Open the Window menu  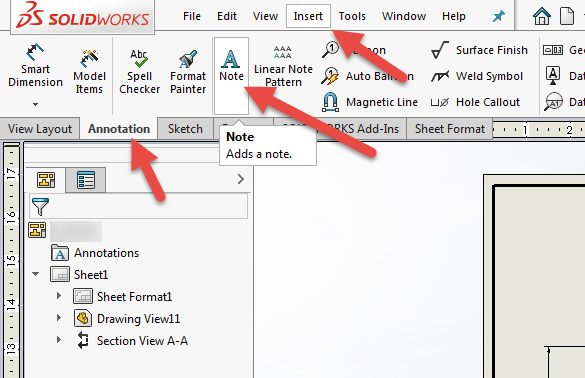click(404, 16)
